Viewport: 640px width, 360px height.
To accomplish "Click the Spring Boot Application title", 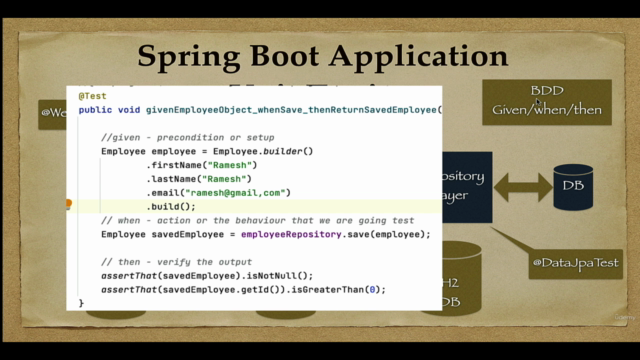I will (322, 56).
